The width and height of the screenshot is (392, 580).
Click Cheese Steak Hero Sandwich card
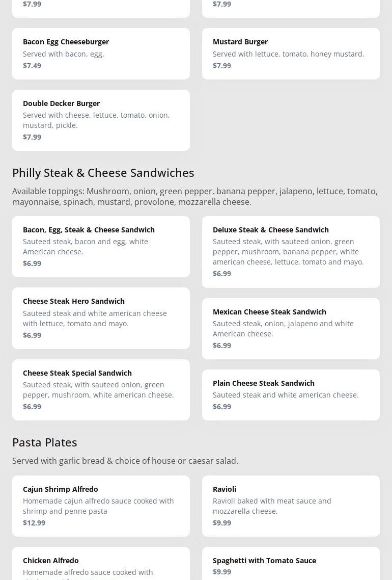(x=101, y=318)
